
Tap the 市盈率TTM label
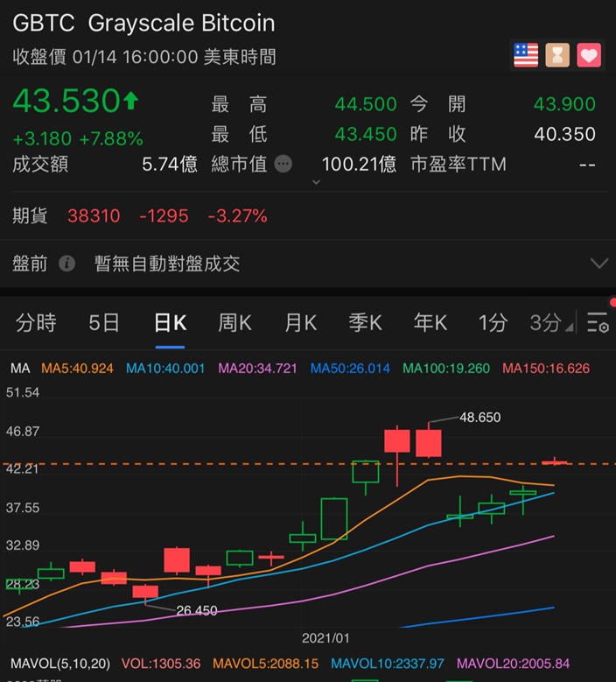click(458, 165)
